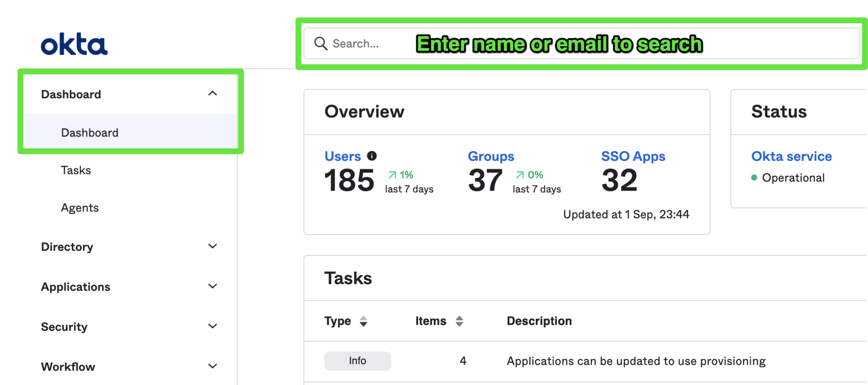Select the Directory menu label
This screenshot has width=868, height=385.
(67, 247)
